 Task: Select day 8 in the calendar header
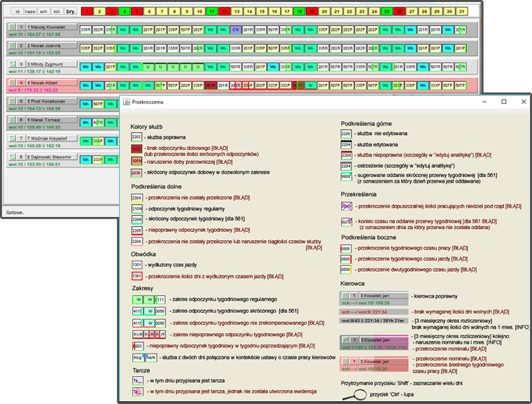(x=174, y=11)
